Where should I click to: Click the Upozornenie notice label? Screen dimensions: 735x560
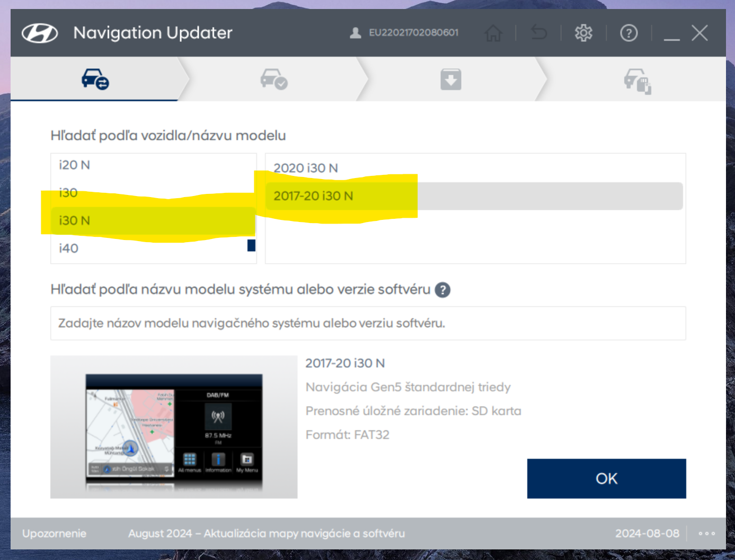tap(54, 534)
